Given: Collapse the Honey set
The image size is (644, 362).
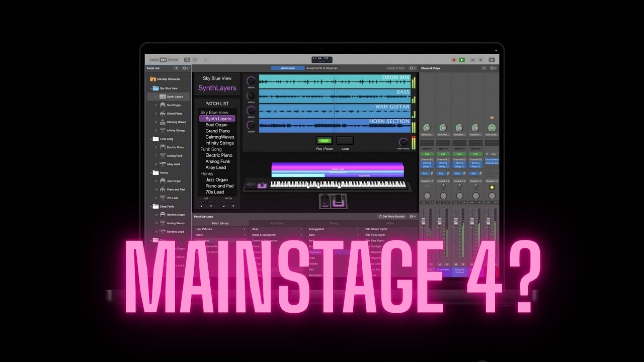Looking at the screenshot, I should click(x=151, y=172).
